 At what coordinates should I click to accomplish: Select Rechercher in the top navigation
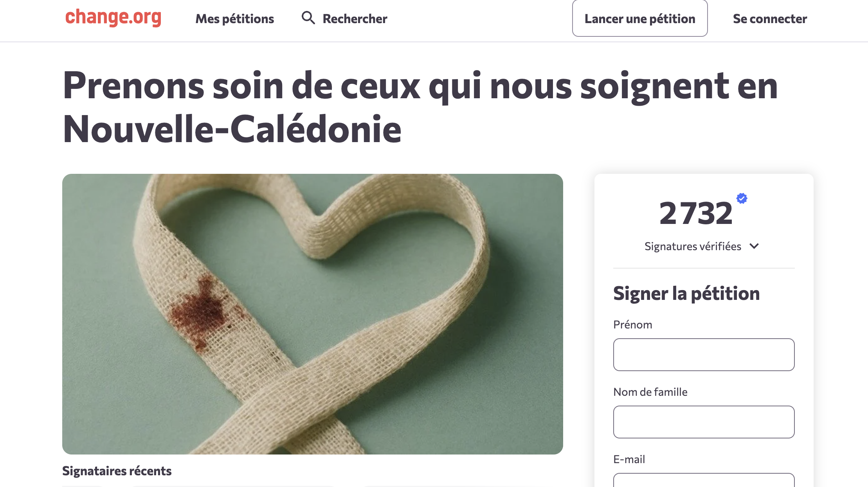355,19
